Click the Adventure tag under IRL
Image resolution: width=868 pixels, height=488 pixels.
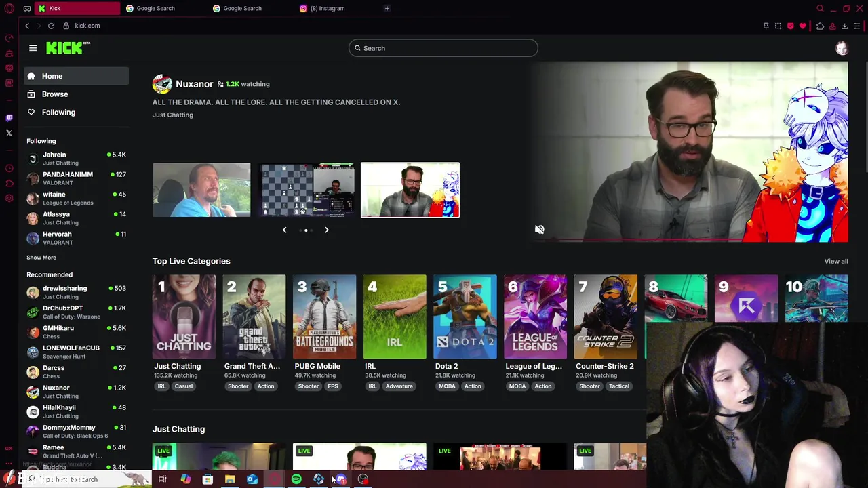coord(399,386)
